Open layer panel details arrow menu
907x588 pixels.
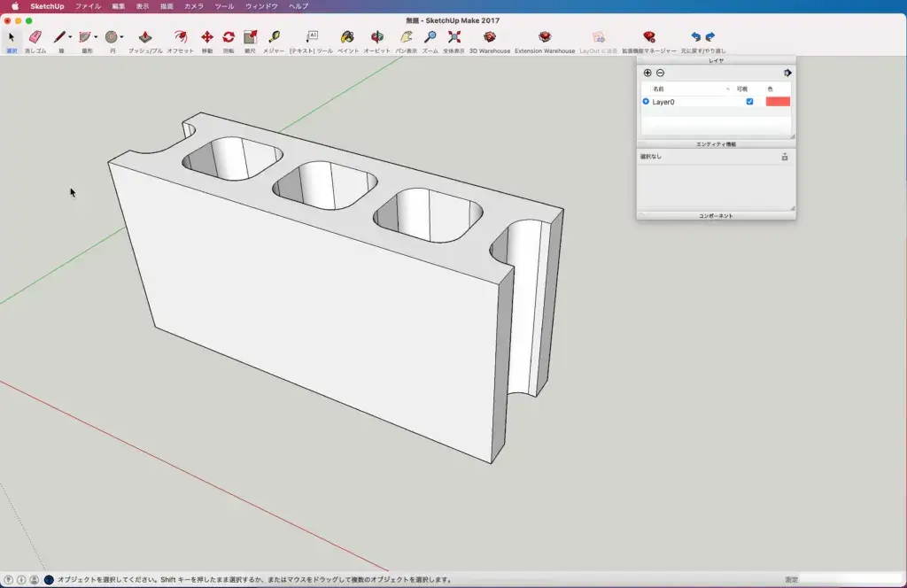tap(787, 73)
